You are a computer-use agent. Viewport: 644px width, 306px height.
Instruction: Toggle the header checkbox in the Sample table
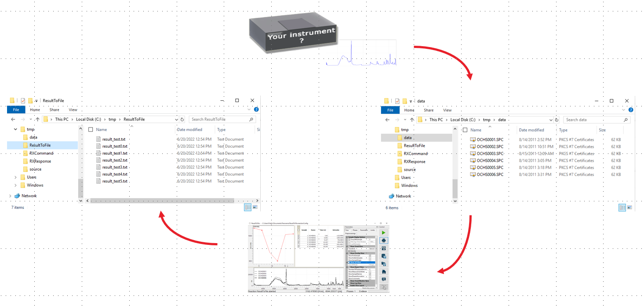[x=299, y=229]
